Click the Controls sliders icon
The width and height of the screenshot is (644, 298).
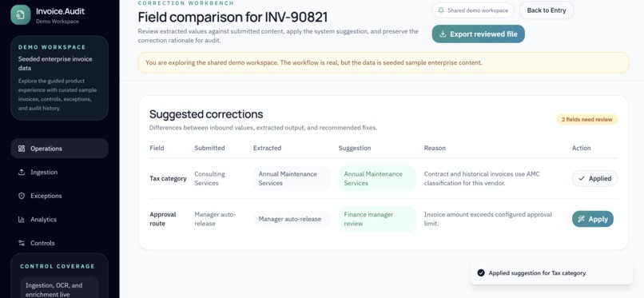pyautogui.click(x=22, y=243)
